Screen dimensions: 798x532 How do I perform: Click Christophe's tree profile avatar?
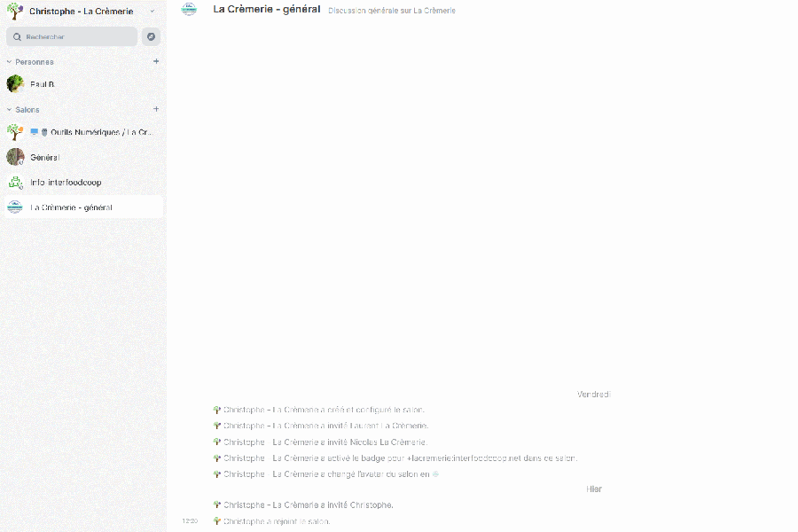click(14, 12)
